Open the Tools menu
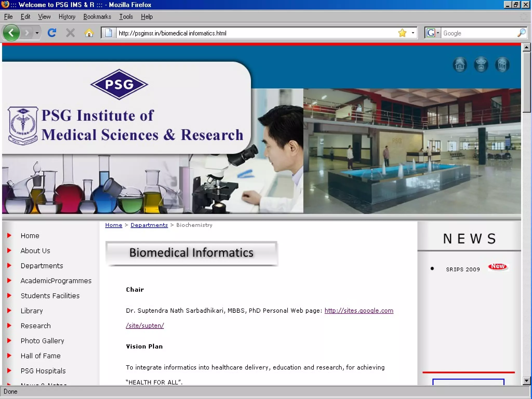The width and height of the screenshot is (532, 399). coord(126,17)
